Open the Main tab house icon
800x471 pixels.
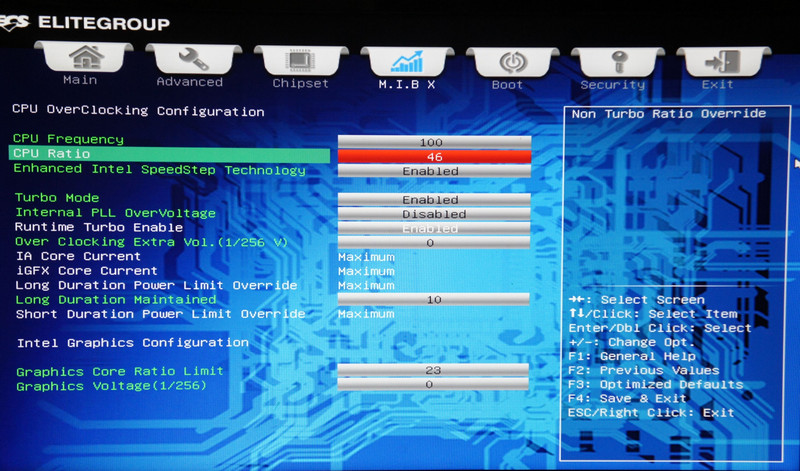[85, 57]
